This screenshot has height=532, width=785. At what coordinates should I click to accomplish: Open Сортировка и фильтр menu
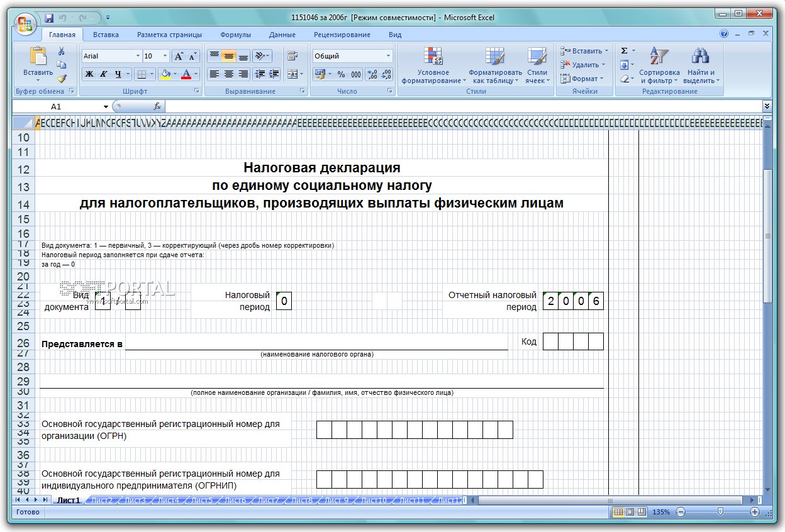(659, 65)
